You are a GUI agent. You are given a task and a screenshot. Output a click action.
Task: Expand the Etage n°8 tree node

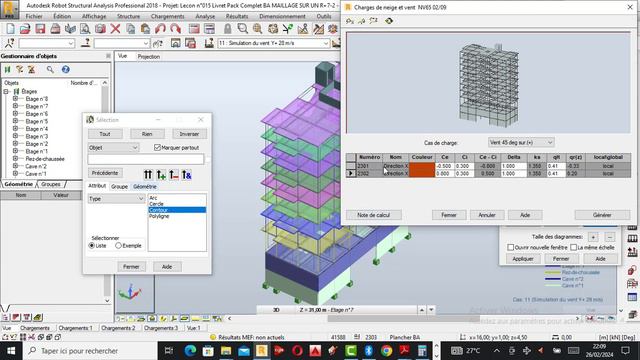[x=15, y=99]
